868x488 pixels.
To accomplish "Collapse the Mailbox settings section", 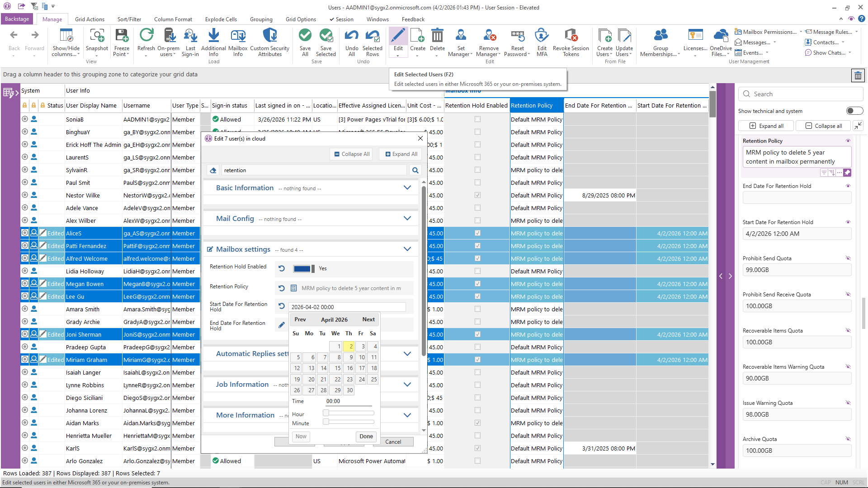I will 407,249.
